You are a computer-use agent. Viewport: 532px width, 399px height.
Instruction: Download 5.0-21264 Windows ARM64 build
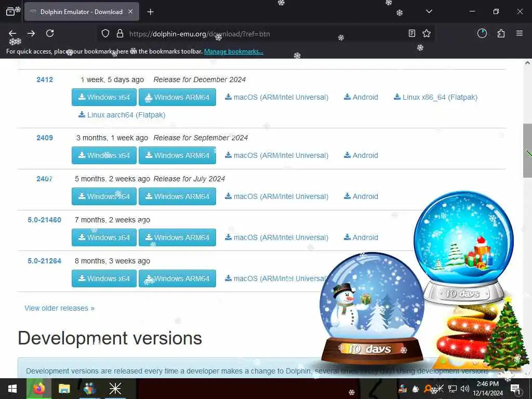click(178, 278)
